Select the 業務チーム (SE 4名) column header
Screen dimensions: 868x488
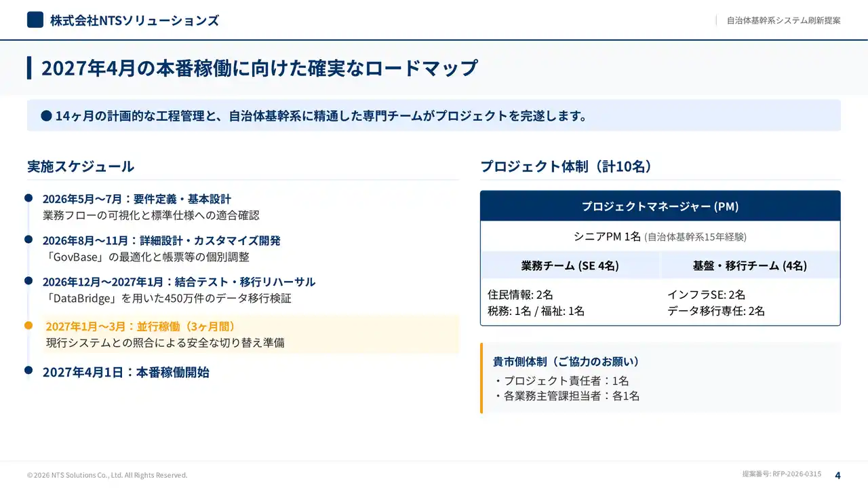pyautogui.click(x=570, y=265)
